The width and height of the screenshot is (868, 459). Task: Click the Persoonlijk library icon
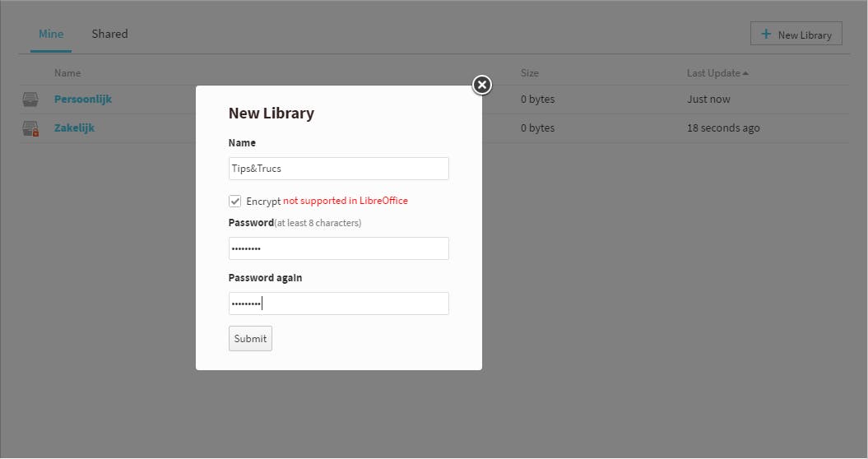(x=30, y=100)
